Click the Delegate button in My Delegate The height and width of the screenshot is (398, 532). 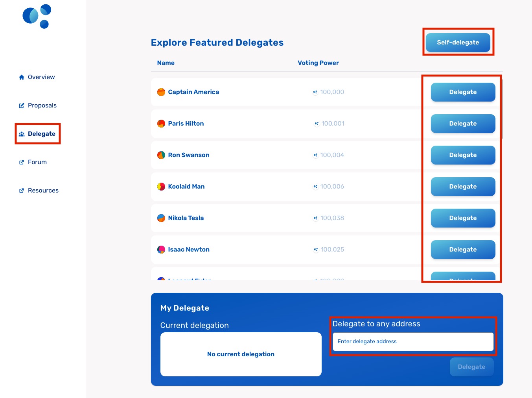471,367
